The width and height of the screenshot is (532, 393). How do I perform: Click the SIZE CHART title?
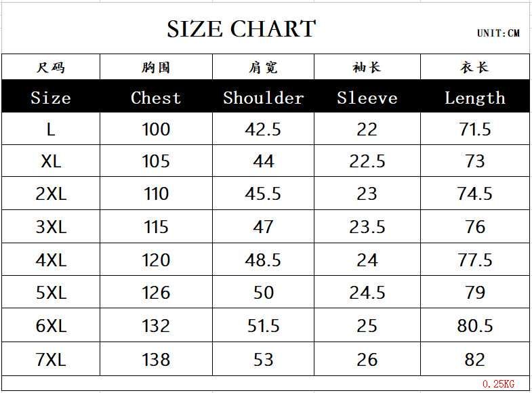coord(241,29)
